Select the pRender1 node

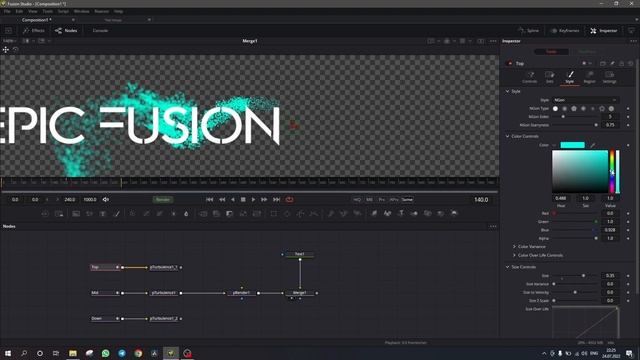(241, 293)
